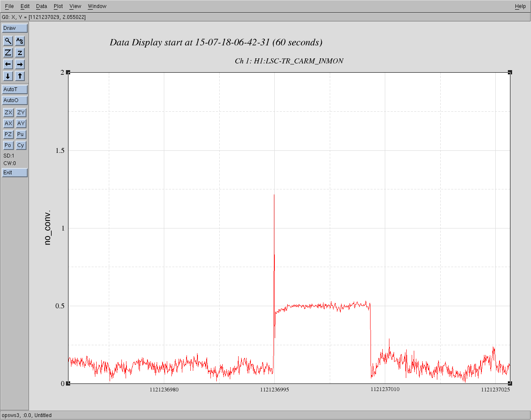Click the AutoO button

pos(15,100)
